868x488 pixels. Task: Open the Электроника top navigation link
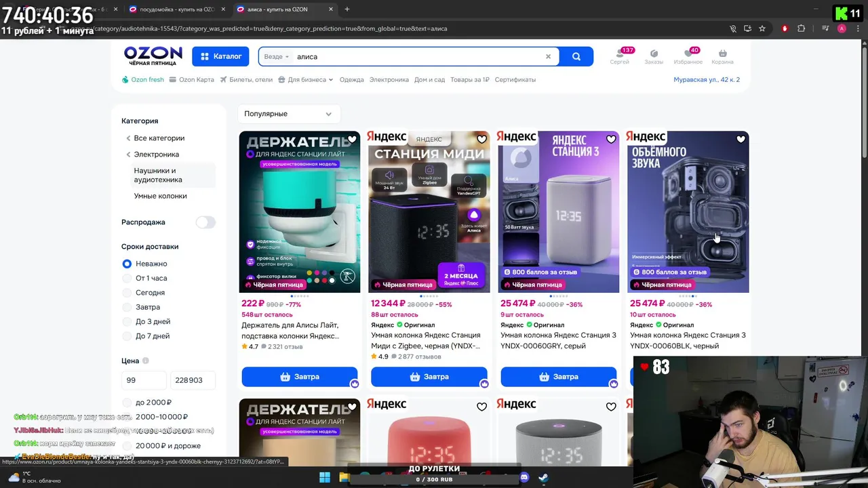pyautogui.click(x=389, y=80)
